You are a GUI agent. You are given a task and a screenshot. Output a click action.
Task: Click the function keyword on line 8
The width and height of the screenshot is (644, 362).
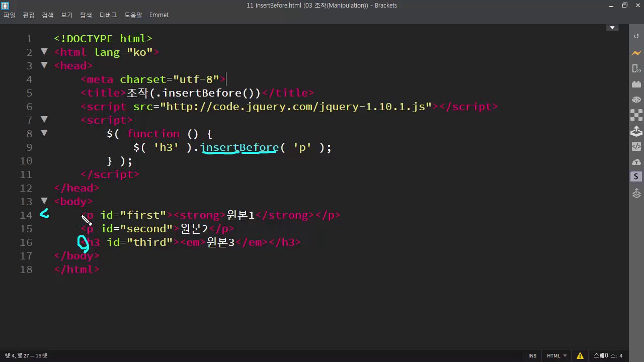(153, 134)
